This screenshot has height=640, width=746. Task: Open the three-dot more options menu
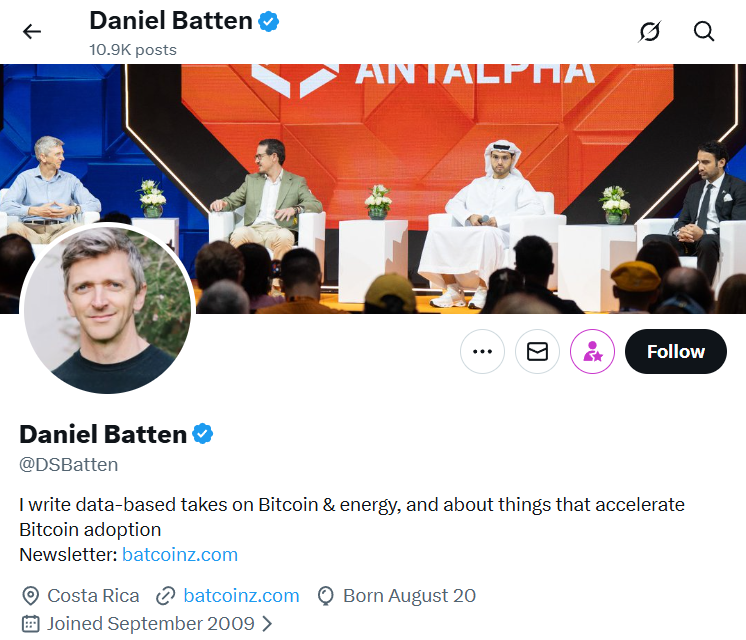pyautogui.click(x=482, y=352)
